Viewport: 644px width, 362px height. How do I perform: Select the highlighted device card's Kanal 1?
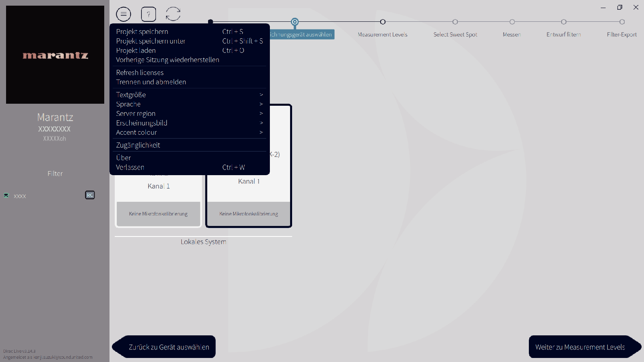(x=249, y=182)
